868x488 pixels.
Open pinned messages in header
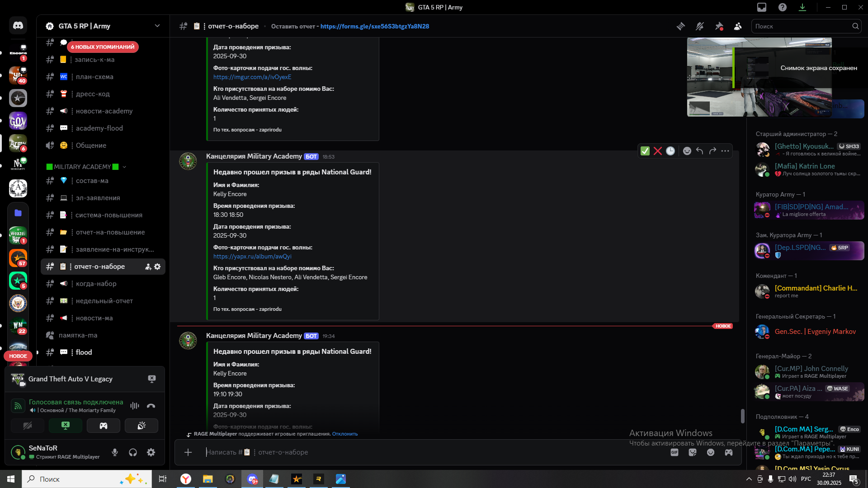click(x=719, y=26)
